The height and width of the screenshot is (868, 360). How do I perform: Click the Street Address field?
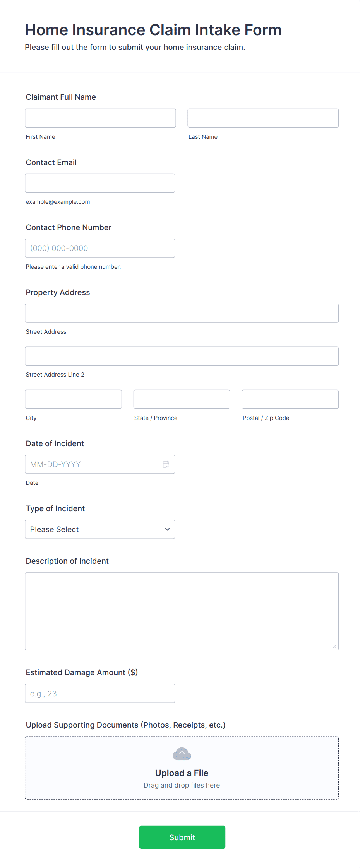[181, 313]
